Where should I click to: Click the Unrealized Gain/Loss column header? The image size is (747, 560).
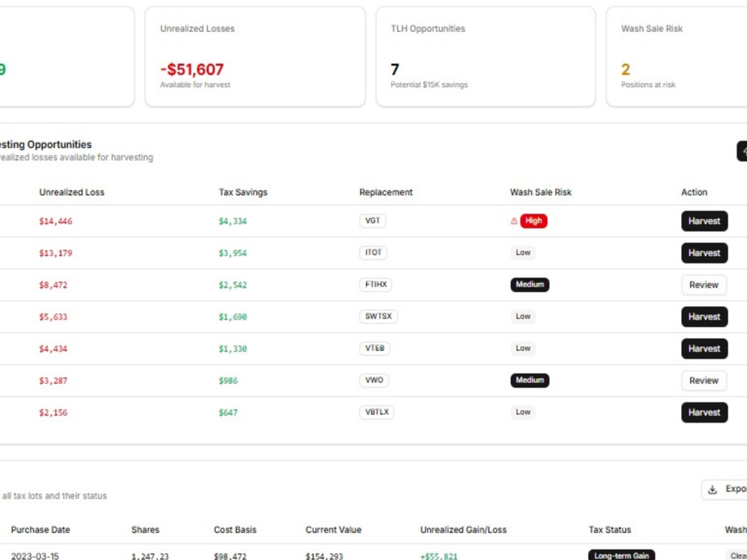click(464, 530)
